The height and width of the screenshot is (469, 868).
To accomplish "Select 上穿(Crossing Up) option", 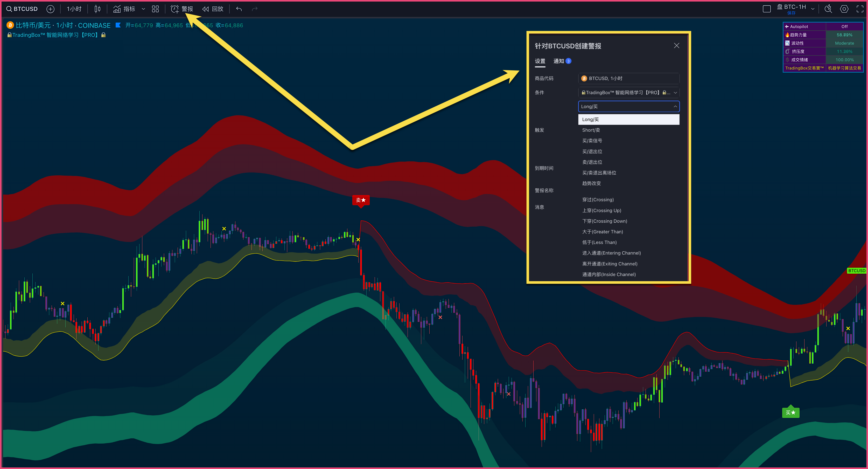I will point(602,210).
